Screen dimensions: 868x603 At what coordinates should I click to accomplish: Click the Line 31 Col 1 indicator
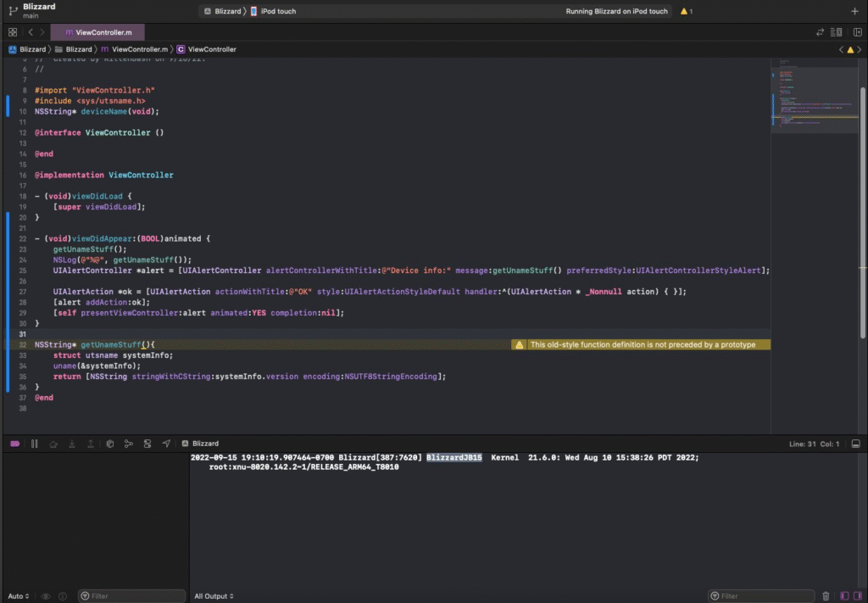click(815, 444)
